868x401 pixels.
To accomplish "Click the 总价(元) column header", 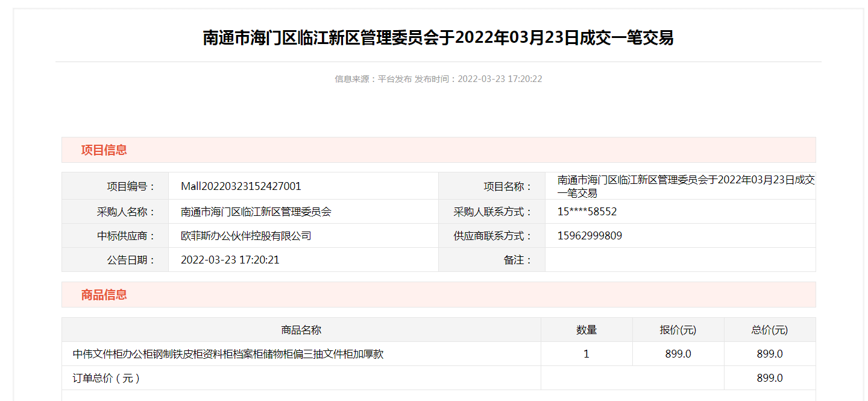I will pos(770,330).
